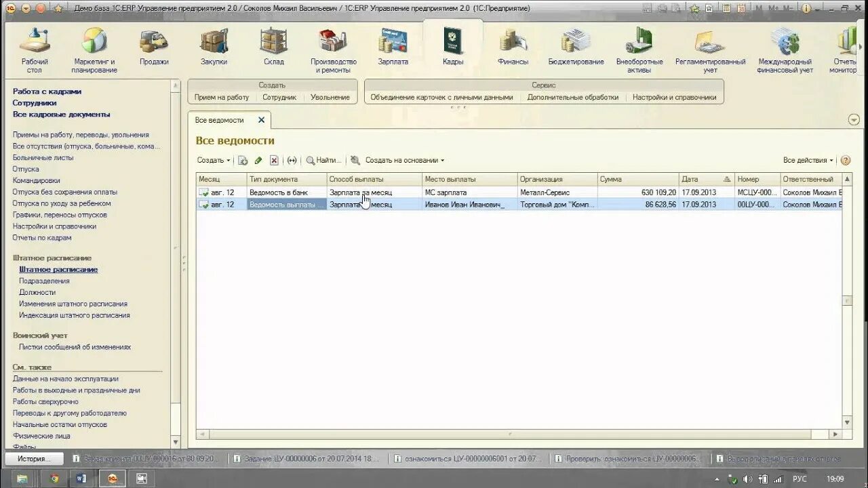Viewport: 868px width, 488px height.
Task: Open the Рабочий стол section
Action: pos(35,51)
